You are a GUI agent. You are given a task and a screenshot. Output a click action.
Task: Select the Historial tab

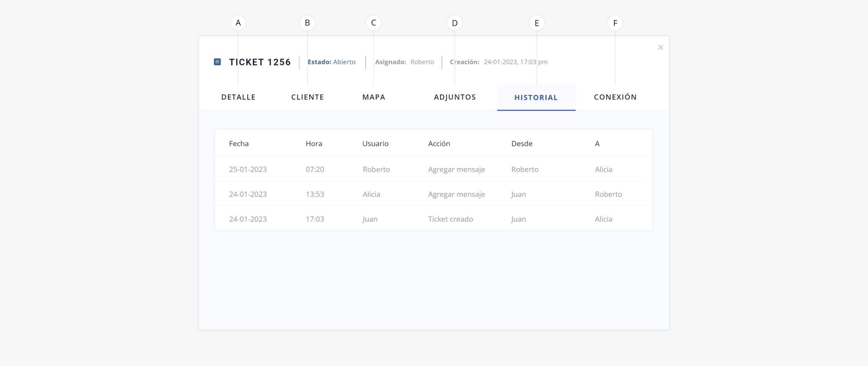click(x=536, y=98)
